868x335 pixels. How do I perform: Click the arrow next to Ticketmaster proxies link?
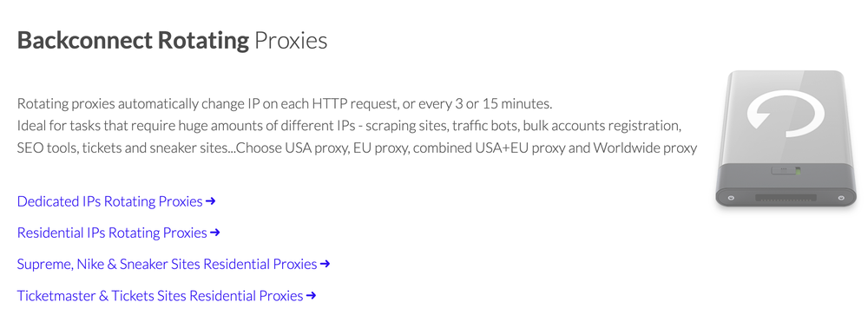tap(311, 296)
